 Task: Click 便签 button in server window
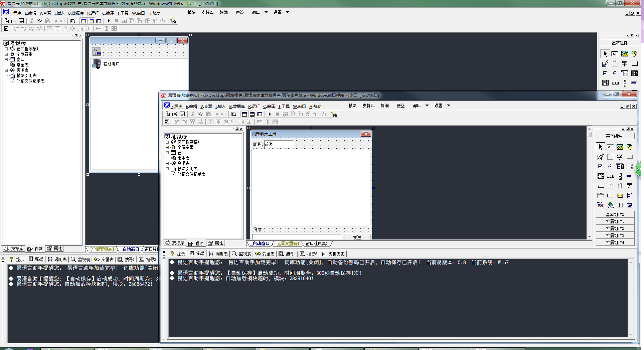pyautogui.click(x=240, y=12)
